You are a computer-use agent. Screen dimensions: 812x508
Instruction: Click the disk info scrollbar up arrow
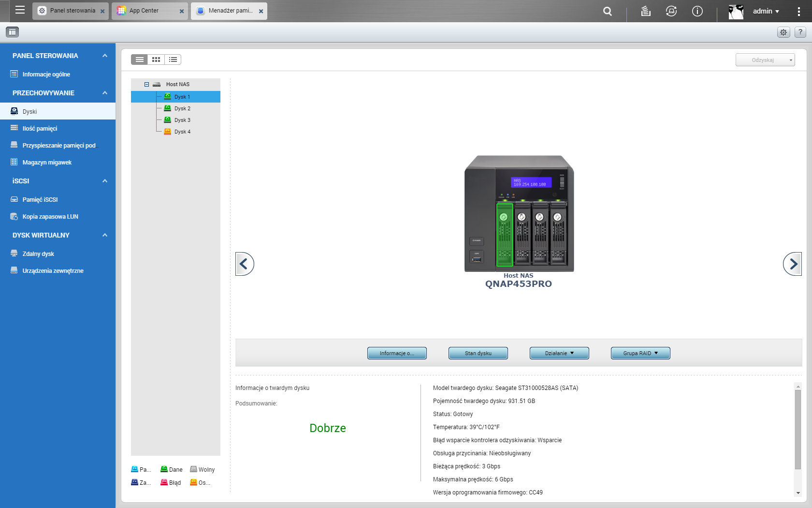798,386
